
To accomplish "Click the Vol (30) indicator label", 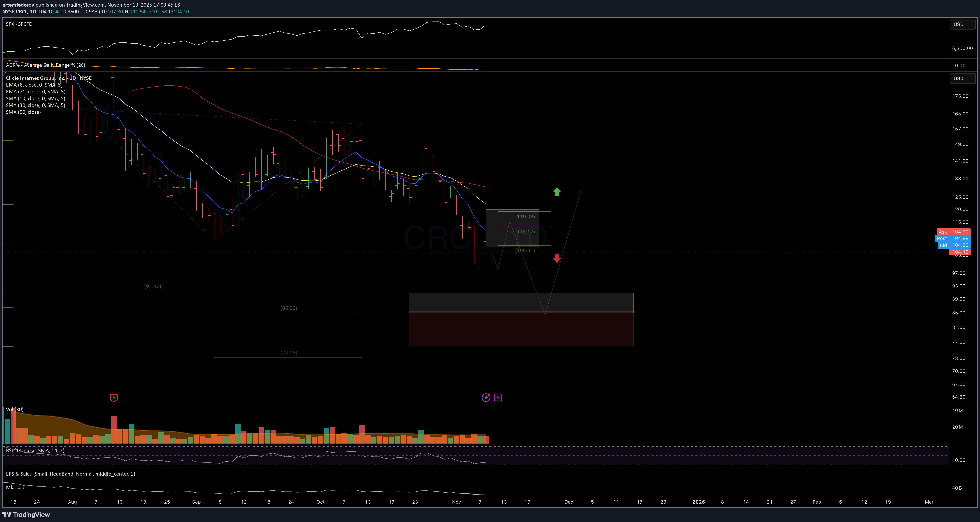I will [x=15, y=409].
